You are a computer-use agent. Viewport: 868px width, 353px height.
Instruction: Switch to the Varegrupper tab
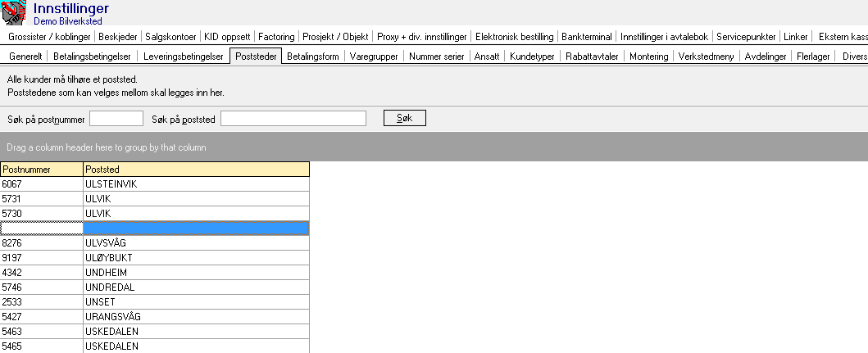[x=374, y=57]
